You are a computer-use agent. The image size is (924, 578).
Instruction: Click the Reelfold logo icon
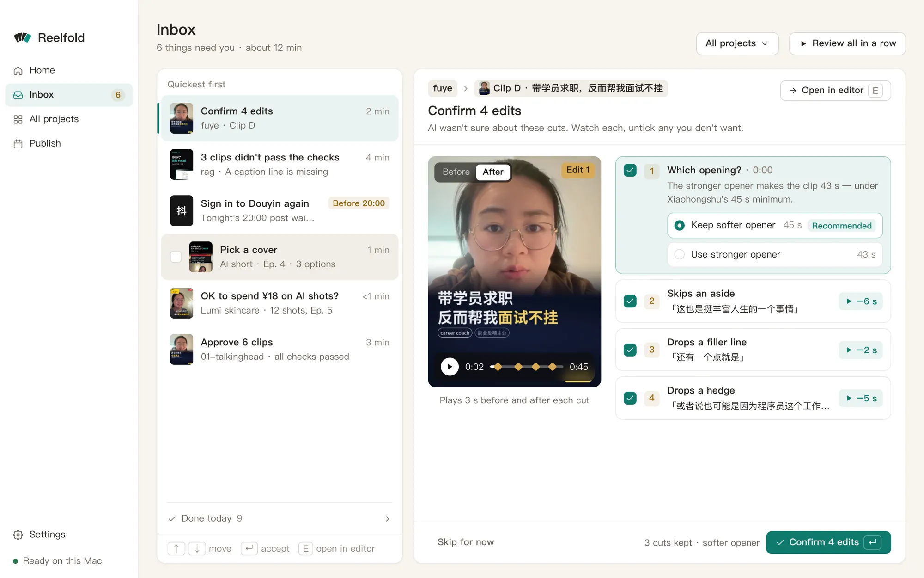point(23,37)
